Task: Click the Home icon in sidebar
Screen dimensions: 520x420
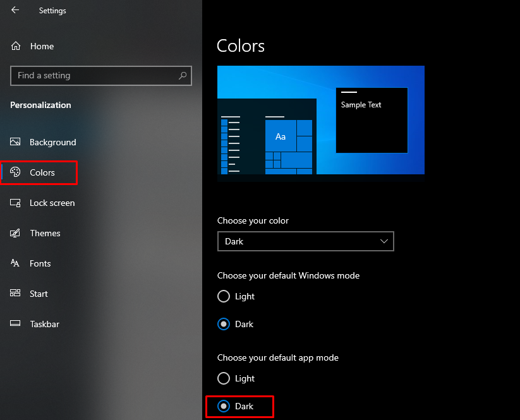Action: pos(16,46)
